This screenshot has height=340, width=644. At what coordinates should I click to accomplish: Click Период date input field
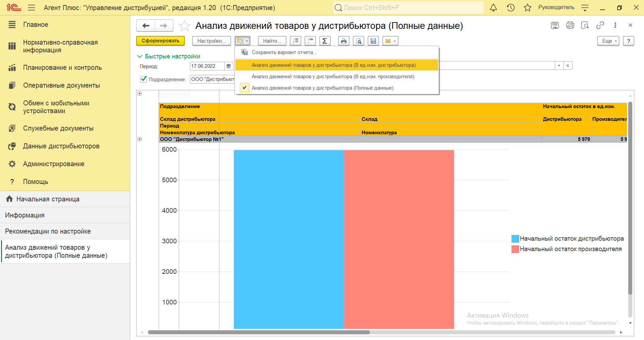coord(207,66)
